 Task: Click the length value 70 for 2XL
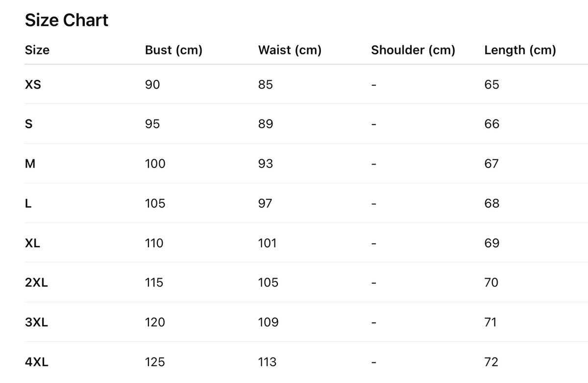pyautogui.click(x=491, y=283)
